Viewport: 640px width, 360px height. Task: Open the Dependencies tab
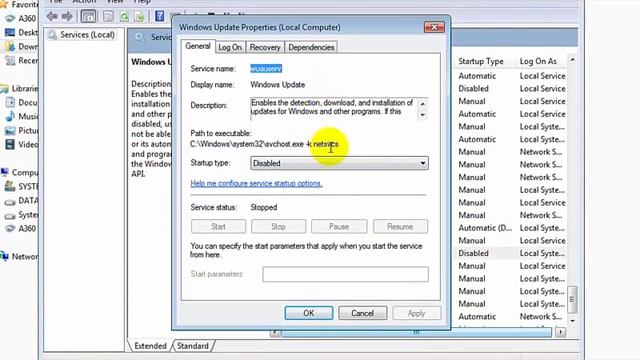311,47
